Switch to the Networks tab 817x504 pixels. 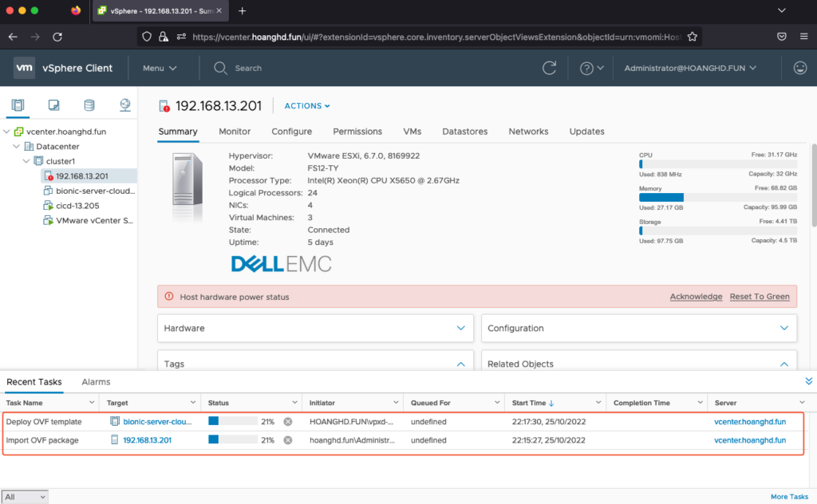(528, 132)
